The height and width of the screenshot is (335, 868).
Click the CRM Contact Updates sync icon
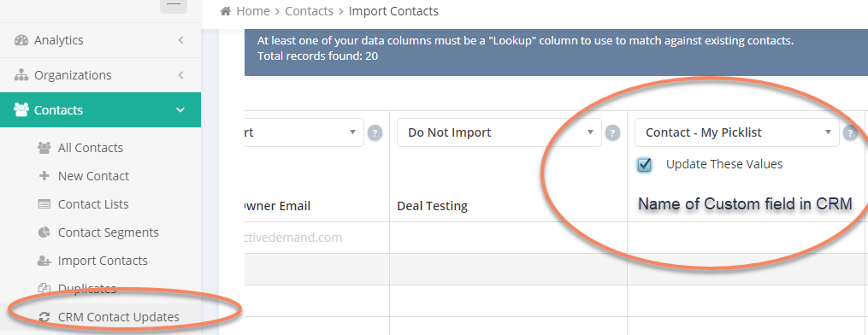pos(44,317)
